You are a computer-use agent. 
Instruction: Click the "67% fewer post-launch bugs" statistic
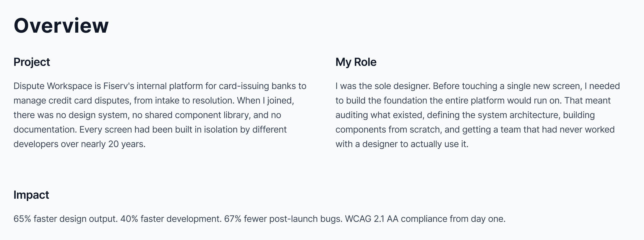coord(283,219)
